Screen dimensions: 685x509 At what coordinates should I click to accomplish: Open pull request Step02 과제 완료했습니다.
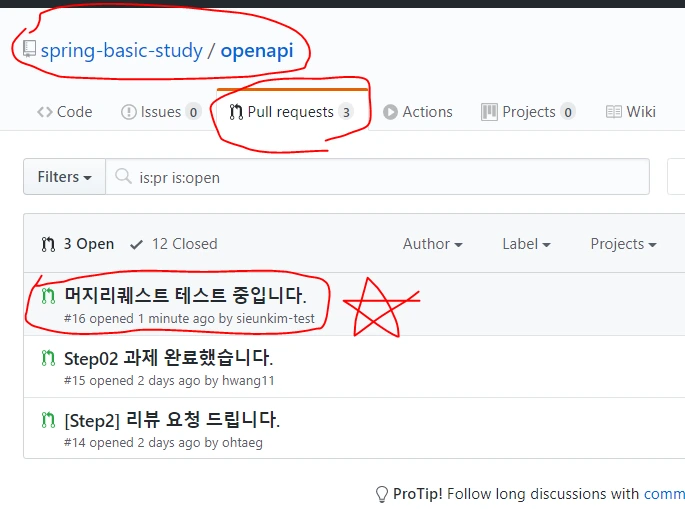tap(169, 358)
